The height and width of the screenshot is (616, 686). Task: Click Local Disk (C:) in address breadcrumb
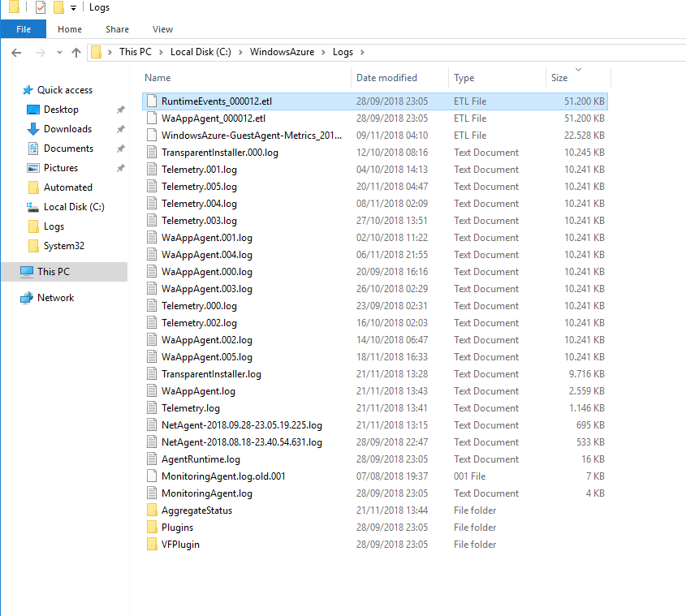coord(201,52)
